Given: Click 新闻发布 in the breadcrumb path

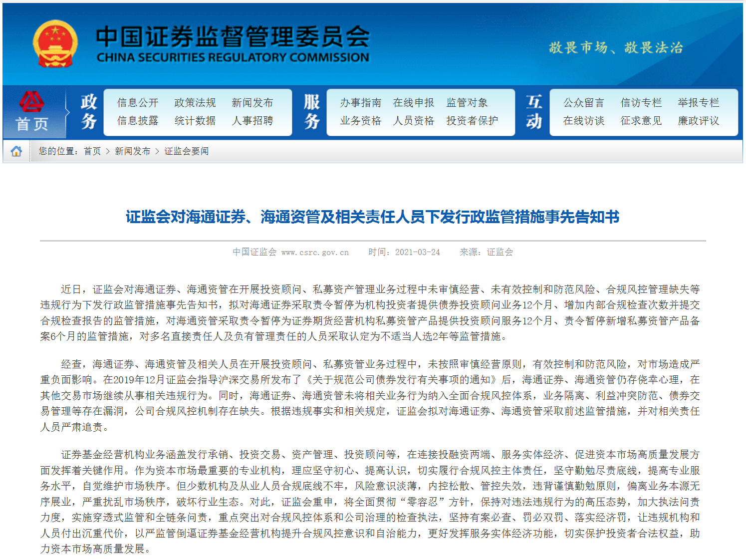Looking at the screenshot, I should coord(132,151).
